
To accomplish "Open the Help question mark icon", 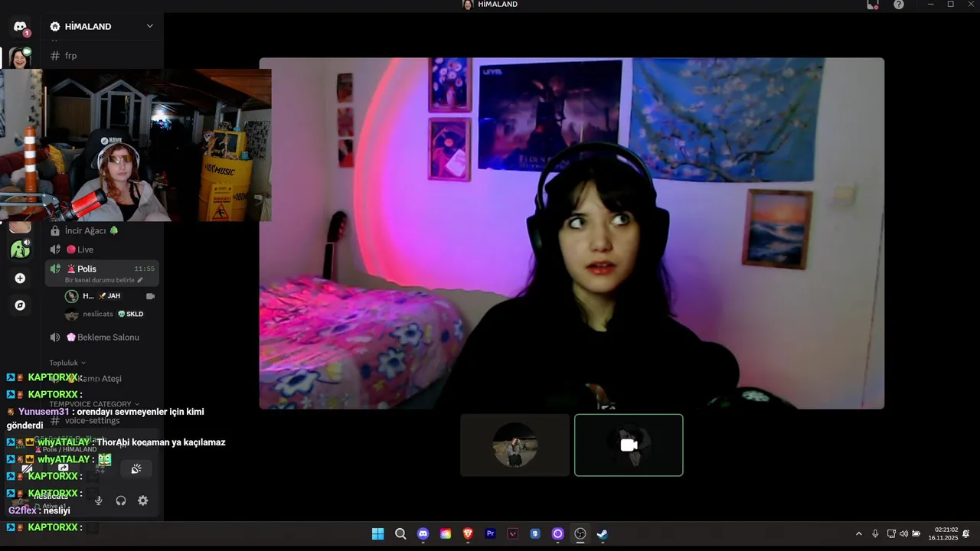I will pyautogui.click(x=899, y=5).
